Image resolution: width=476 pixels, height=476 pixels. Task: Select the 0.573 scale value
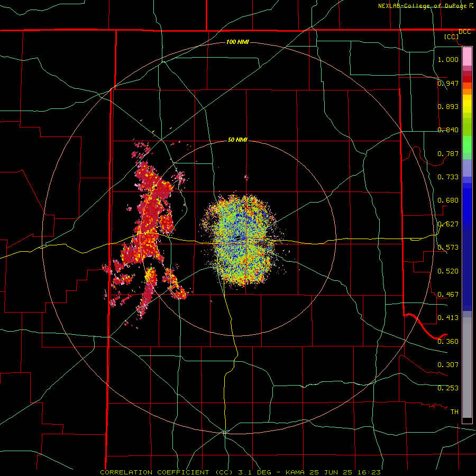click(x=448, y=248)
